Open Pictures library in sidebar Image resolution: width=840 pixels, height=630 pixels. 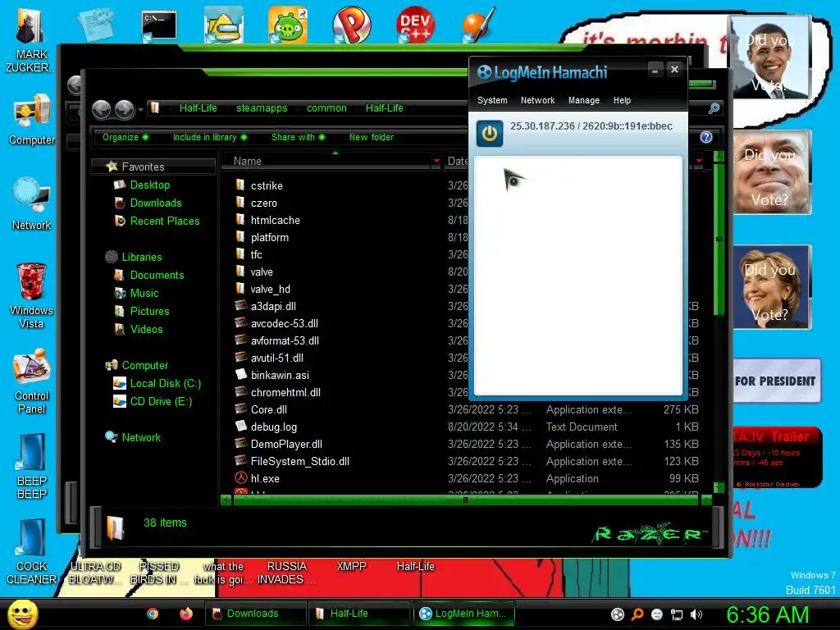pos(149,311)
